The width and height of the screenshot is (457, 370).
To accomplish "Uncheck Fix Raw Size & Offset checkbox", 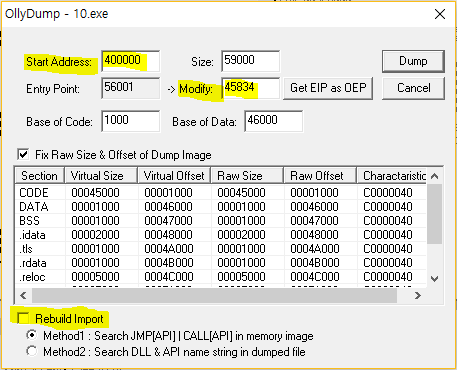I will pos(23,155).
